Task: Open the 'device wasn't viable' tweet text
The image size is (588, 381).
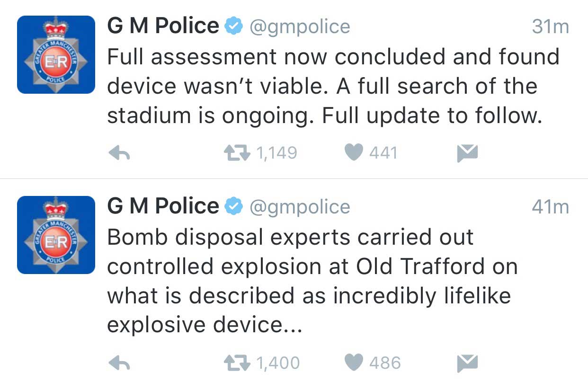Action: [322, 86]
